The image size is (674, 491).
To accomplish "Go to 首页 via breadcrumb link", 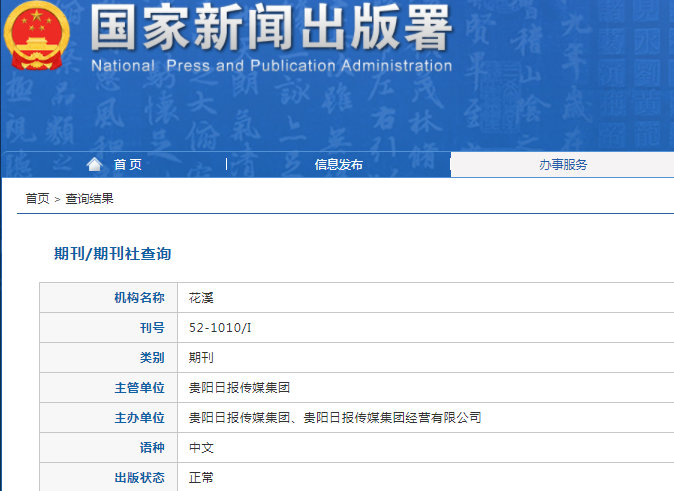I will 37,199.
